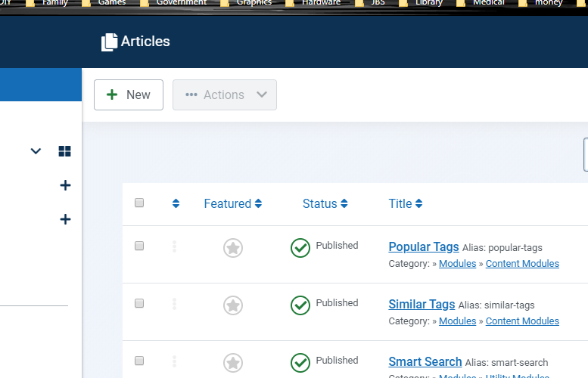Click the upper plus icon in sidebar
The height and width of the screenshot is (378, 588).
point(65,185)
